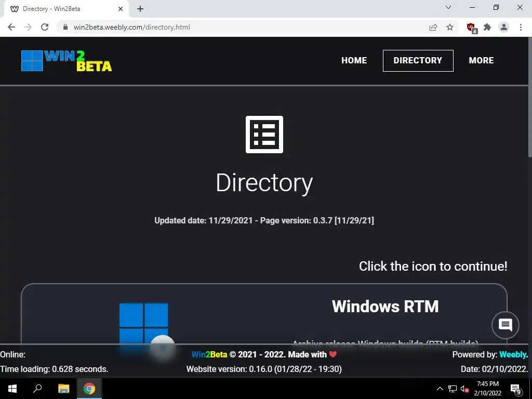This screenshot has height=399, width=532.
Task: Click the Windows RTM logo icon
Action: tap(143, 324)
